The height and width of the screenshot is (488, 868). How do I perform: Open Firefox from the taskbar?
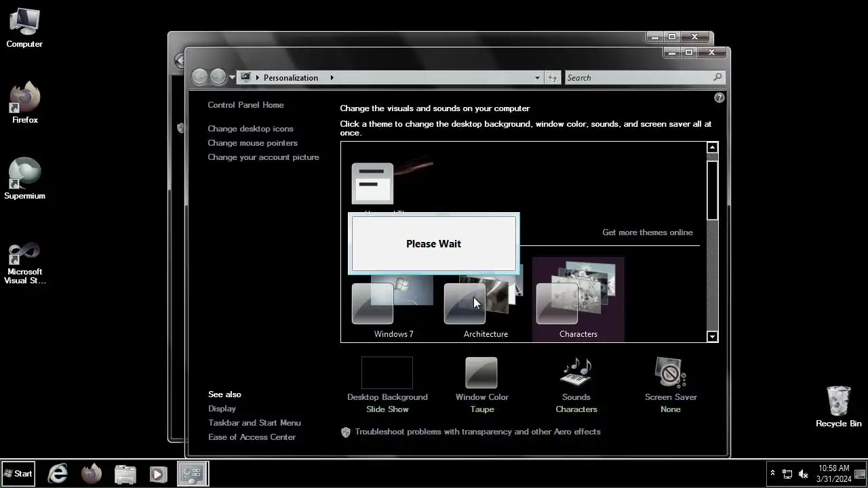pyautogui.click(x=91, y=474)
